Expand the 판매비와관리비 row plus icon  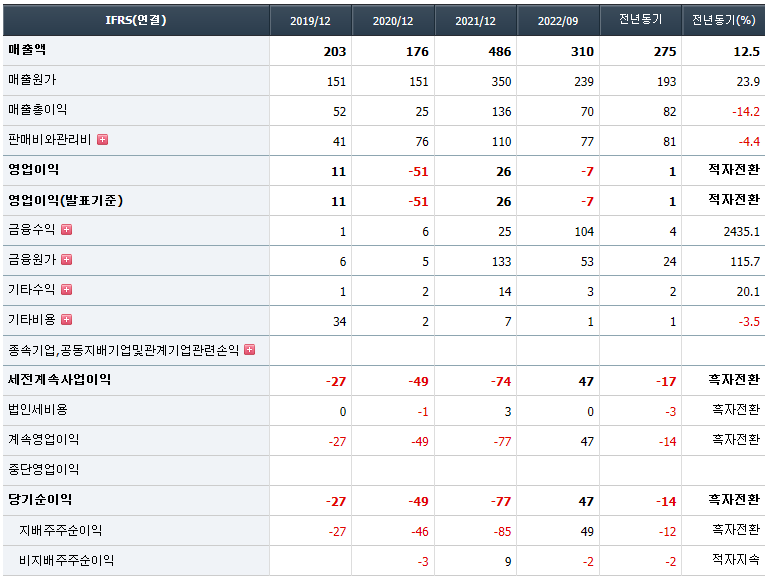[x=102, y=140]
